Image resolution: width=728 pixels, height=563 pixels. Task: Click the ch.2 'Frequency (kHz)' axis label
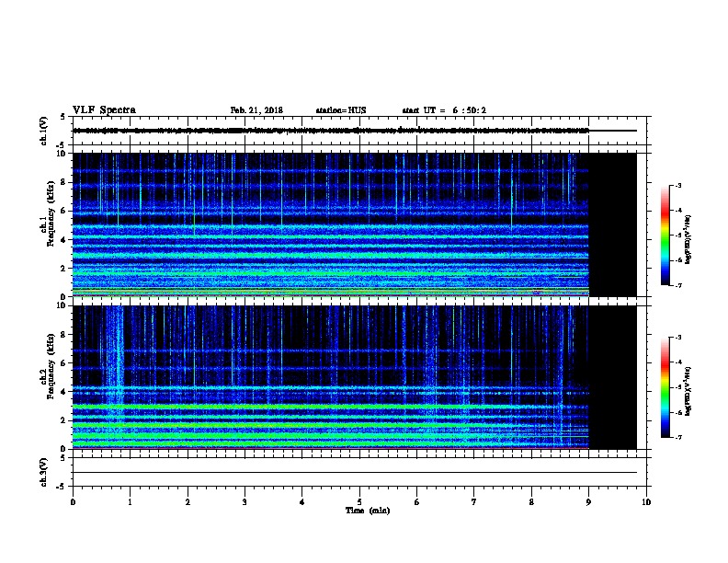click(x=51, y=366)
